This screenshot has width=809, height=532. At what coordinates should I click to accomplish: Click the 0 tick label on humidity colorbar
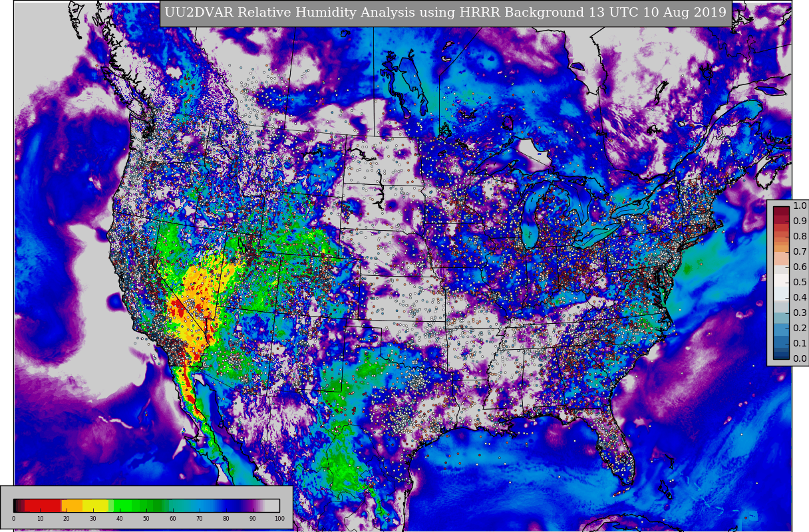13,519
